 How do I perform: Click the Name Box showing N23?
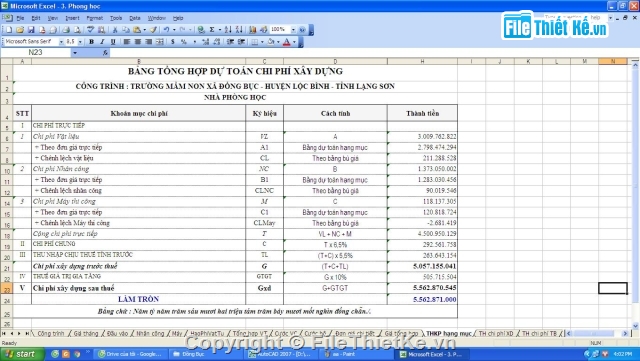tap(36, 53)
